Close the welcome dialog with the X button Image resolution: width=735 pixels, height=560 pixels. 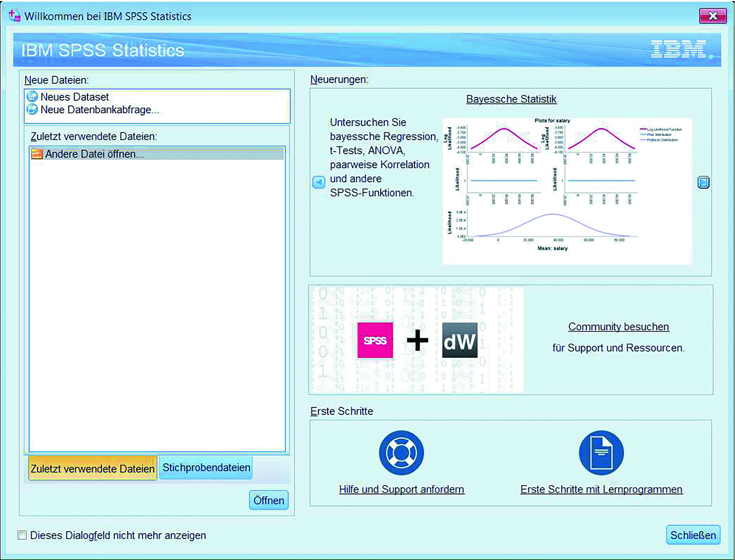713,16
